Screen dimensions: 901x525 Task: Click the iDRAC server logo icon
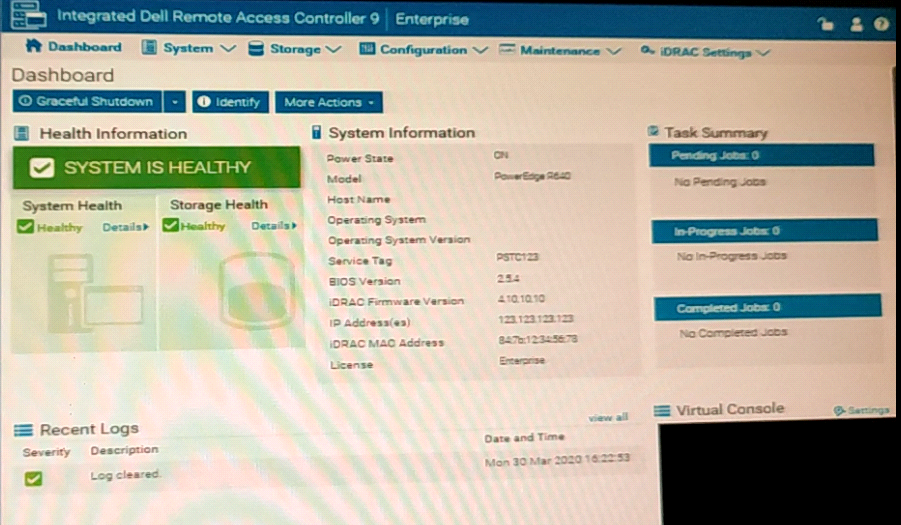(x=25, y=17)
